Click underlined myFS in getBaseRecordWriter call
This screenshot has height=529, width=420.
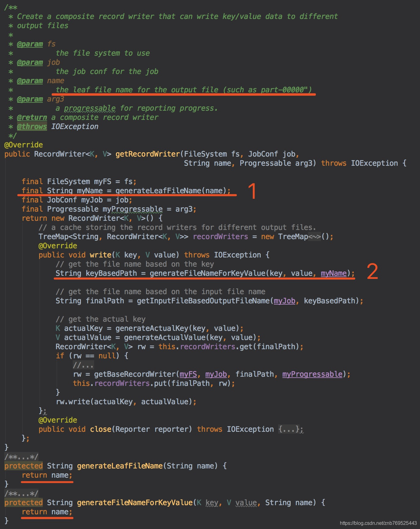click(x=188, y=374)
